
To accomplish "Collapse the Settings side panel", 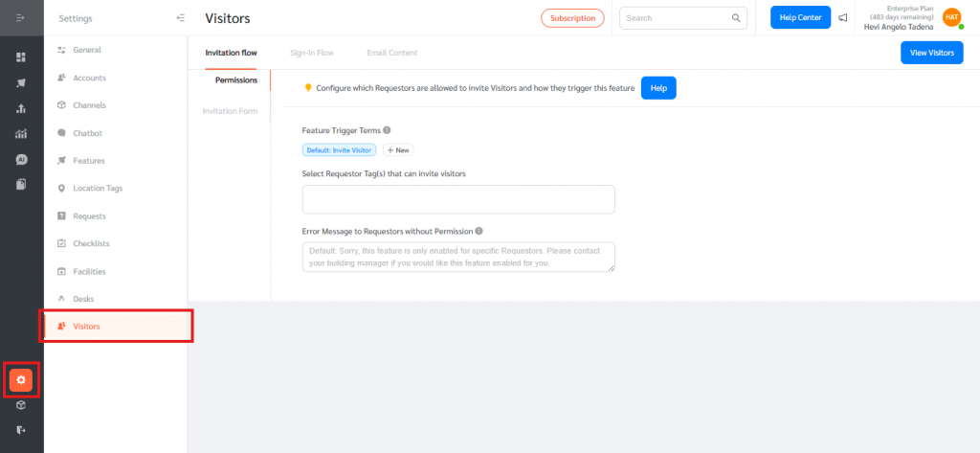I will [x=180, y=18].
